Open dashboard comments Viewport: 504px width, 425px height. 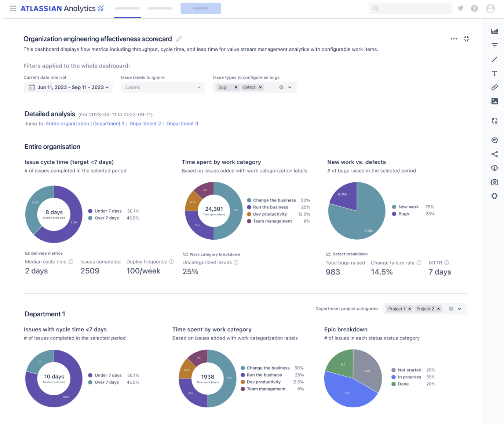[x=494, y=140]
